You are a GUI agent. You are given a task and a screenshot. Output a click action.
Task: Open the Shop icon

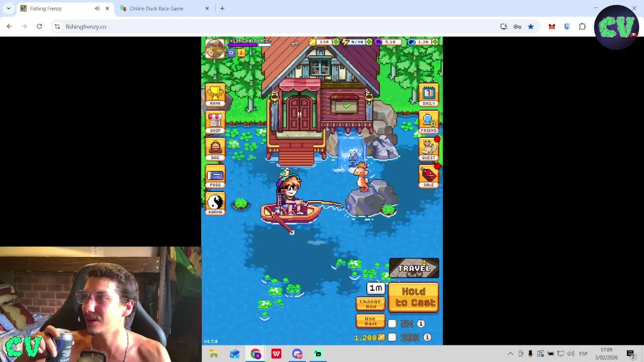pyautogui.click(x=215, y=122)
